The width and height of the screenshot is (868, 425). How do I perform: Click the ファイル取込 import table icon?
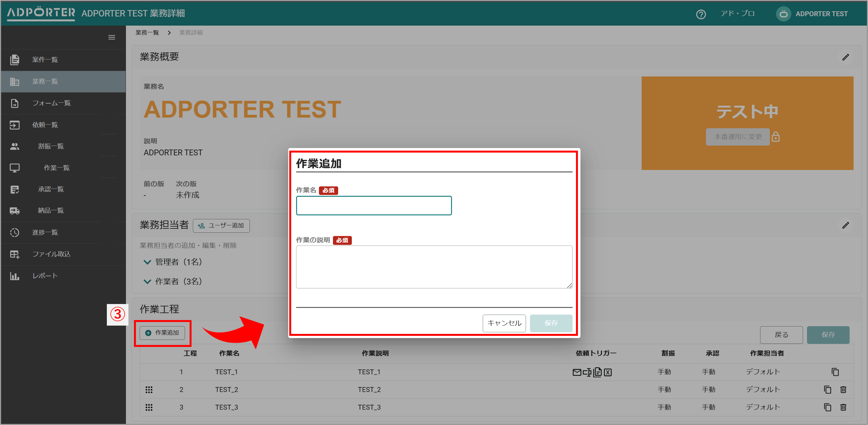pos(14,254)
